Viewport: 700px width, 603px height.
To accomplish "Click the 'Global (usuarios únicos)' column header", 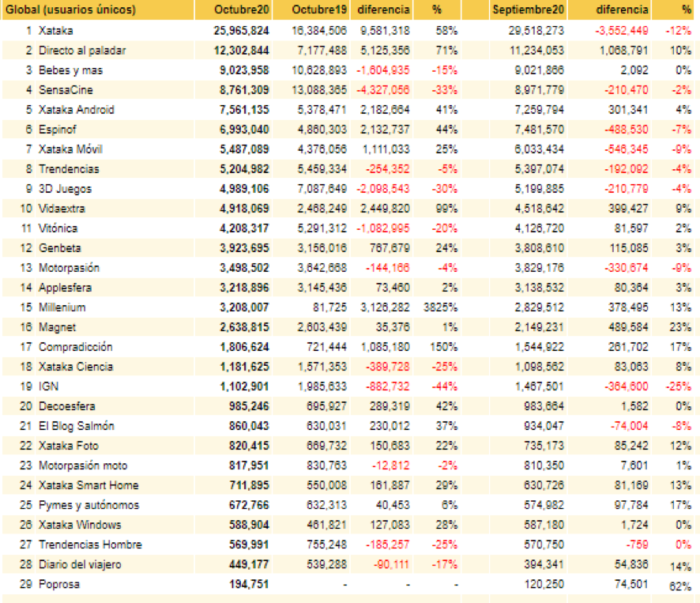I will click(71, 9).
